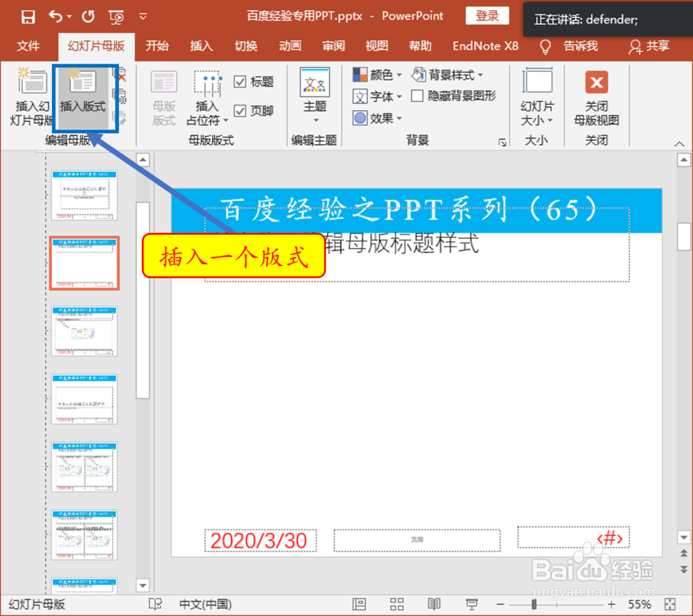693x616 pixels.
Task: Select the comparison sixth layout thumbnail
Action: pos(85,535)
